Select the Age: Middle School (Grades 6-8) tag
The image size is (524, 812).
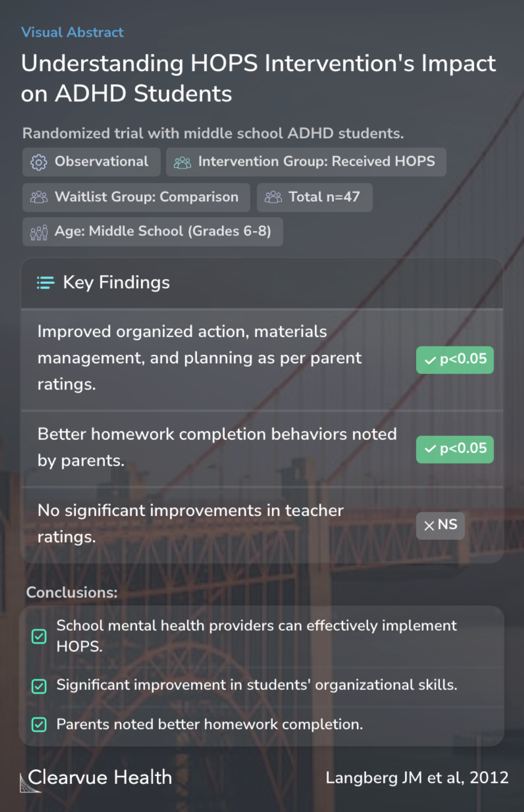152,232
